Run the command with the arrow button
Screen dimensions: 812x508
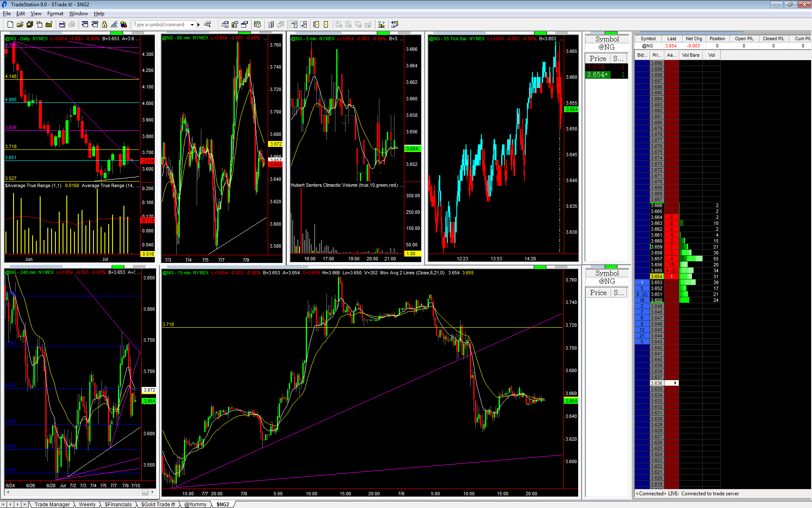point(198,25)
